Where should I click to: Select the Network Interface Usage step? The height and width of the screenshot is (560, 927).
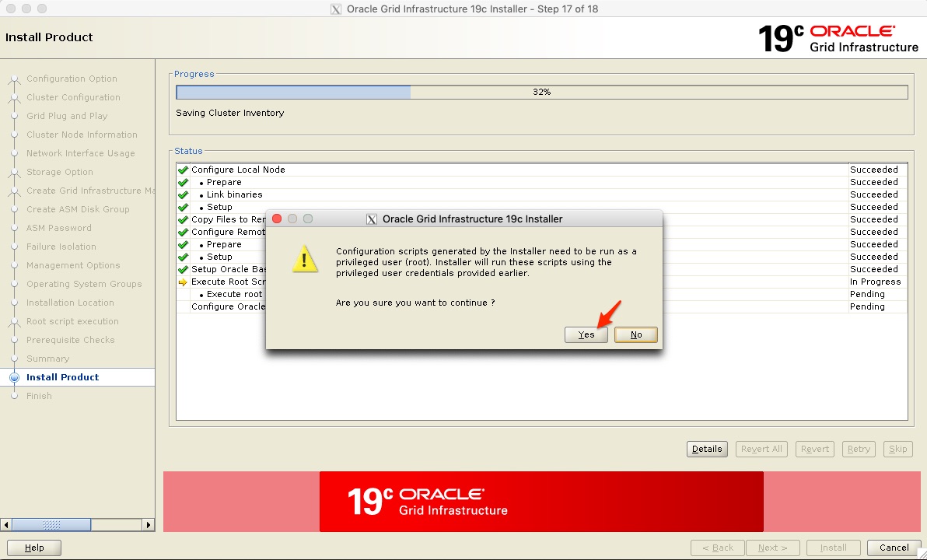click(80, 153)
